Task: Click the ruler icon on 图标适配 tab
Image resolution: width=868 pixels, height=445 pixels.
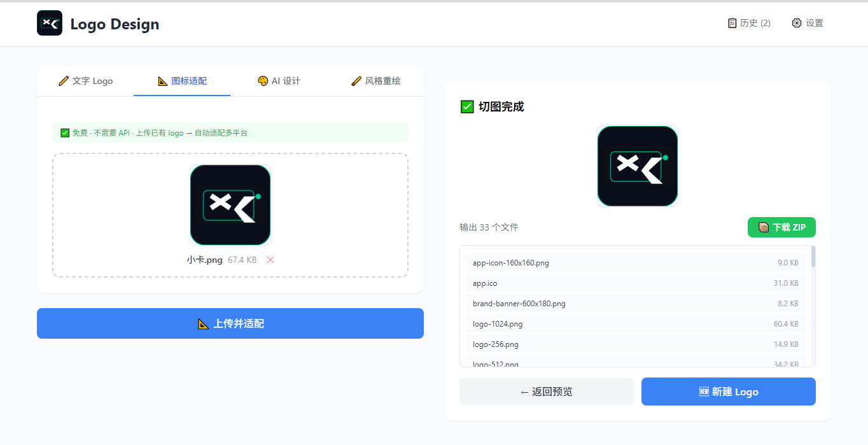Action: [x=163, y=81]
